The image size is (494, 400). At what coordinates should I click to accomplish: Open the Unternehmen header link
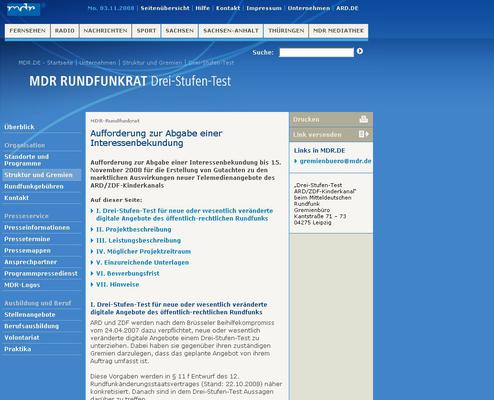point(309,8)
